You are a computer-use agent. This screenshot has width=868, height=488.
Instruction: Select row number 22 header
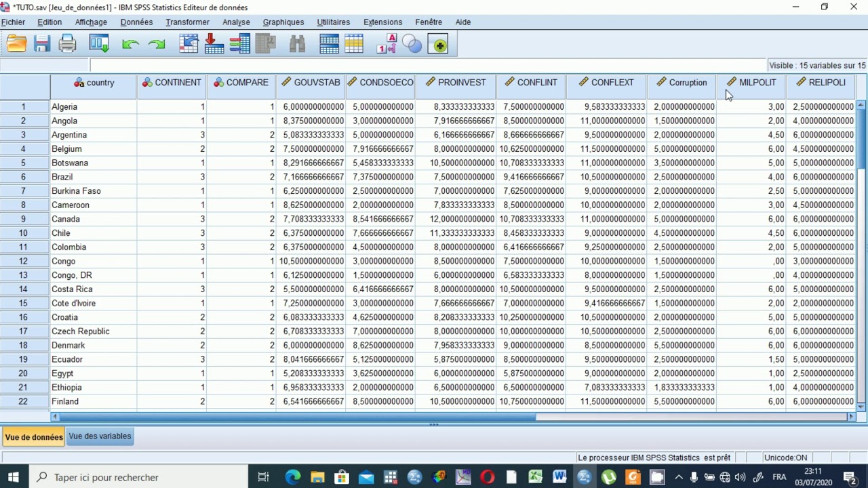[x=24, y=401]
